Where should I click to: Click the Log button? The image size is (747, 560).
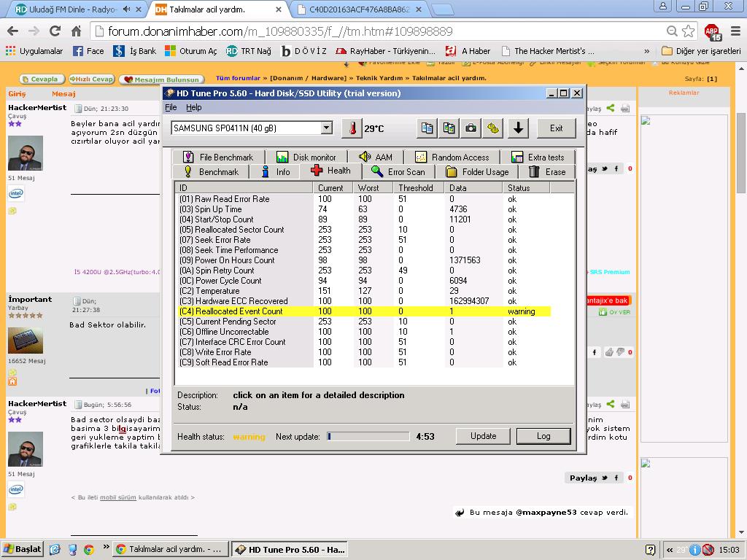point(543,436)
